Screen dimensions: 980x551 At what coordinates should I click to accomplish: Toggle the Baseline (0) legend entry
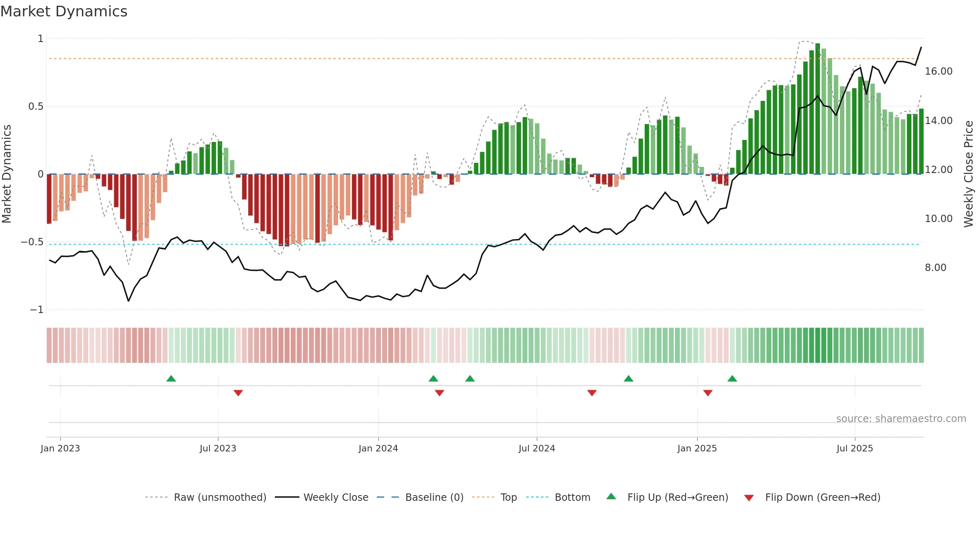(420, 497)
